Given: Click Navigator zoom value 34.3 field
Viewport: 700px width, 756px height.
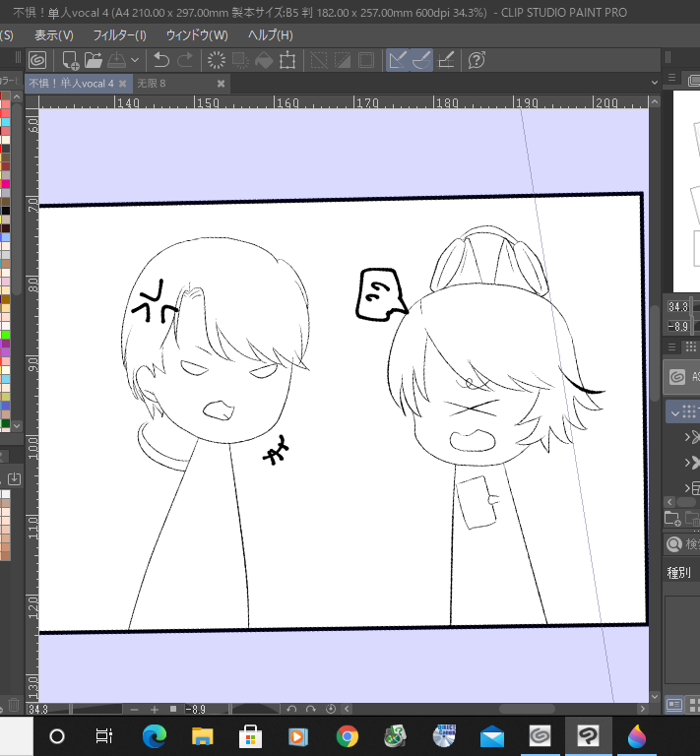Looking at the screenshot, I should [679, 307].
